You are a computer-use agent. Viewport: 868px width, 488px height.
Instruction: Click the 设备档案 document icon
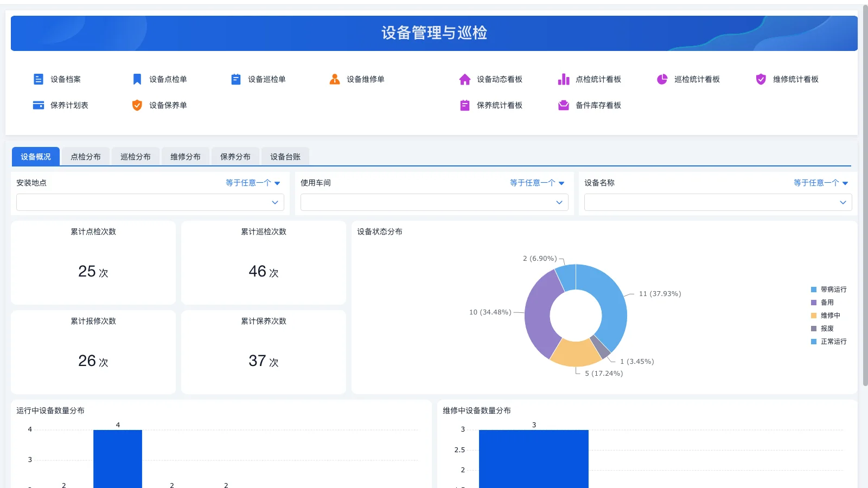click(39, 79)
